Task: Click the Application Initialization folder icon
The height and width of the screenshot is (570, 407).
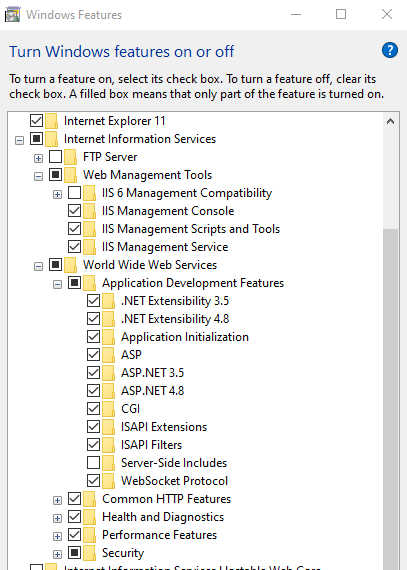Action: point(108,337)
